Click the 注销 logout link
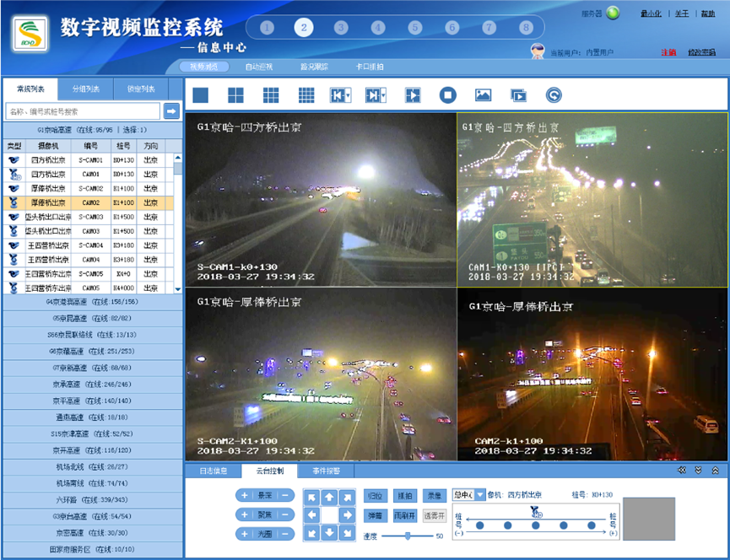 668,52
